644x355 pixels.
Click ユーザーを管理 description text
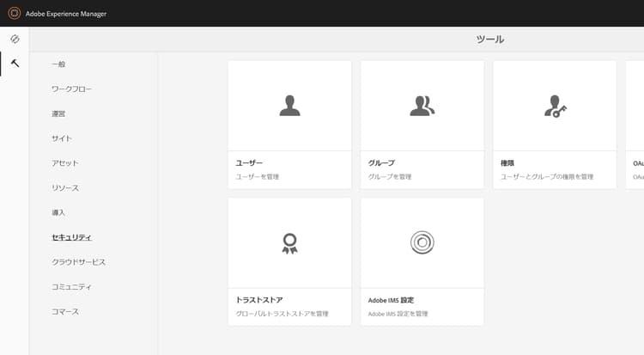(x=257, y=176)
